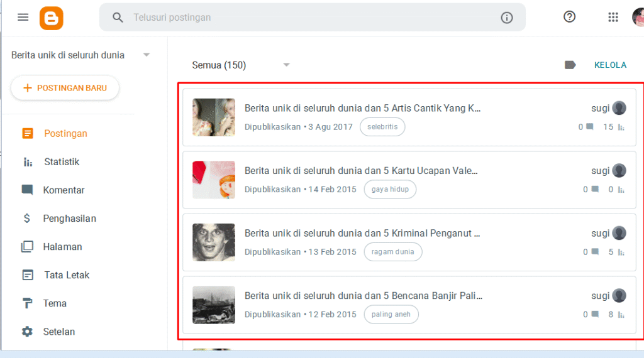
Task: Click stats icon on Bencana Banjir post
Action: point(621,315)
